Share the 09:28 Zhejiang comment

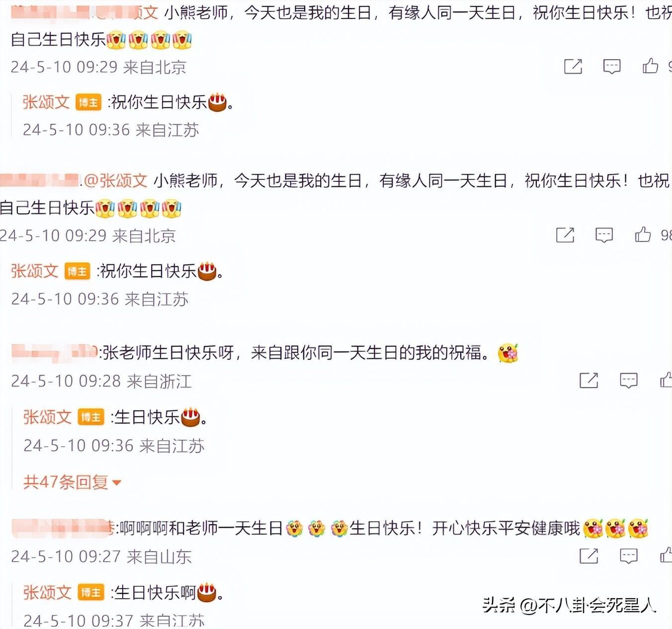click(588, 381)
